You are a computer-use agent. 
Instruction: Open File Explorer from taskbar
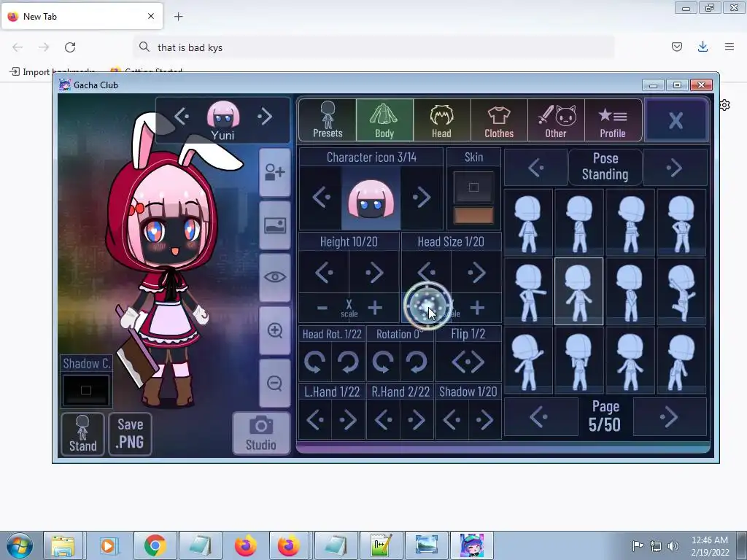(x=63, y=545)
